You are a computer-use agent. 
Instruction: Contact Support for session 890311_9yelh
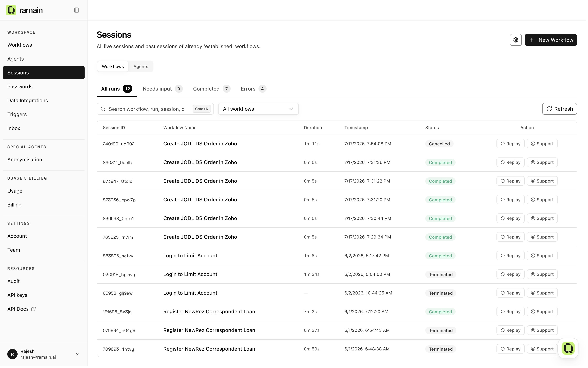[542, 162]
